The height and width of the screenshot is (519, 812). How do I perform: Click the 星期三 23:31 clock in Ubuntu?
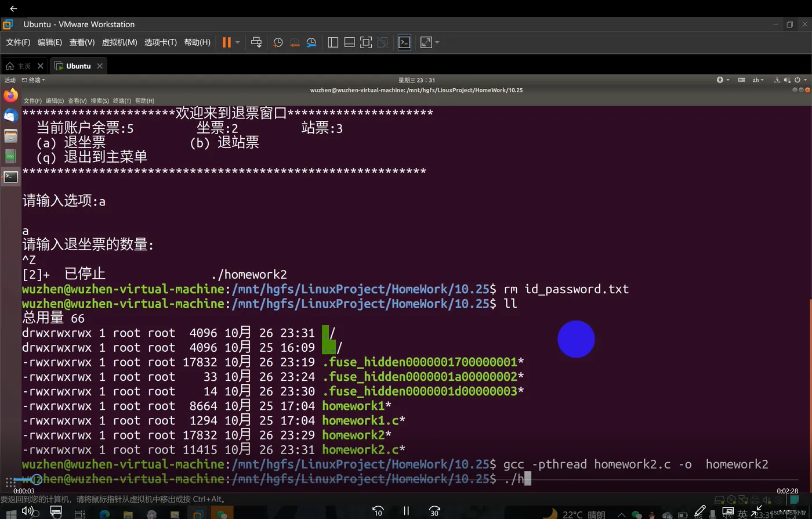(416, 80)
